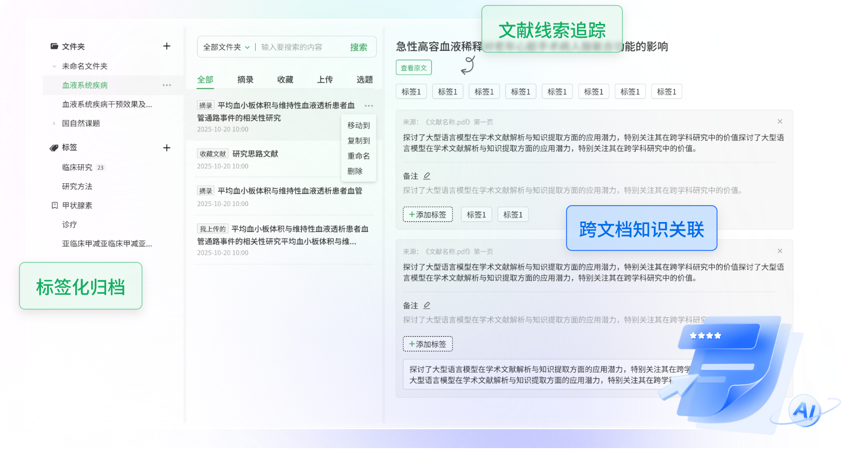Click the plus icon to add a folder
This screenshot has width=868, height=471.
click(167, 46)
